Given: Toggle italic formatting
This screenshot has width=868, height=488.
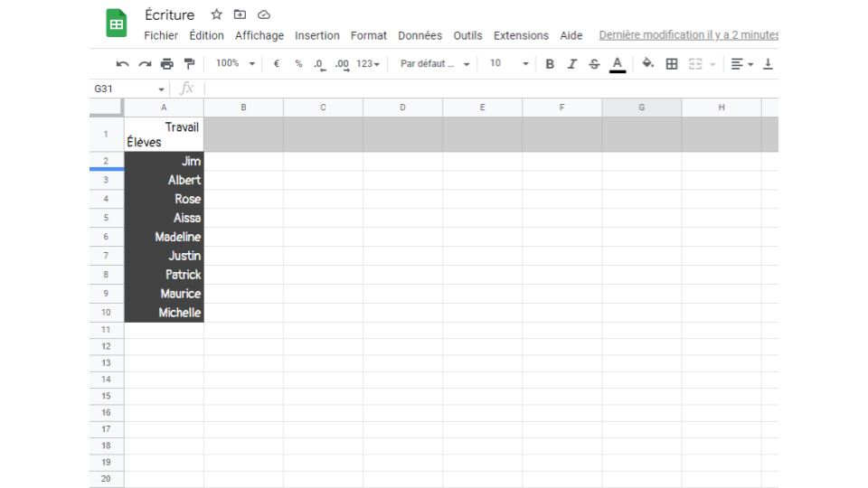Looking at the screenshot, I should [x=571, y=64].
